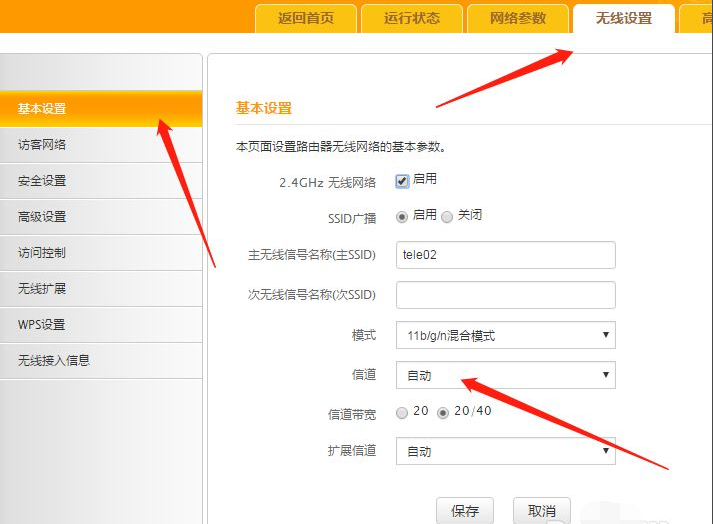Select SSID广播 关闭 radio button
713x524 pixels.
(x=447, y=217)
